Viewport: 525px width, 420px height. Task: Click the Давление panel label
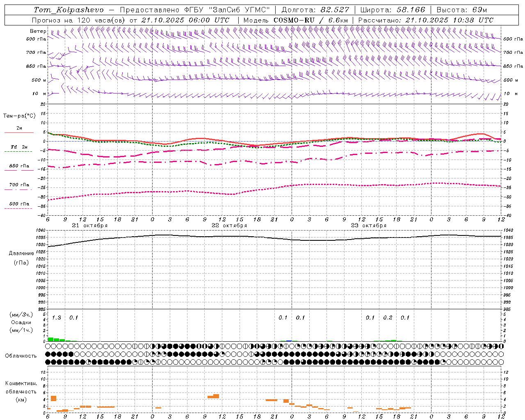21,253
